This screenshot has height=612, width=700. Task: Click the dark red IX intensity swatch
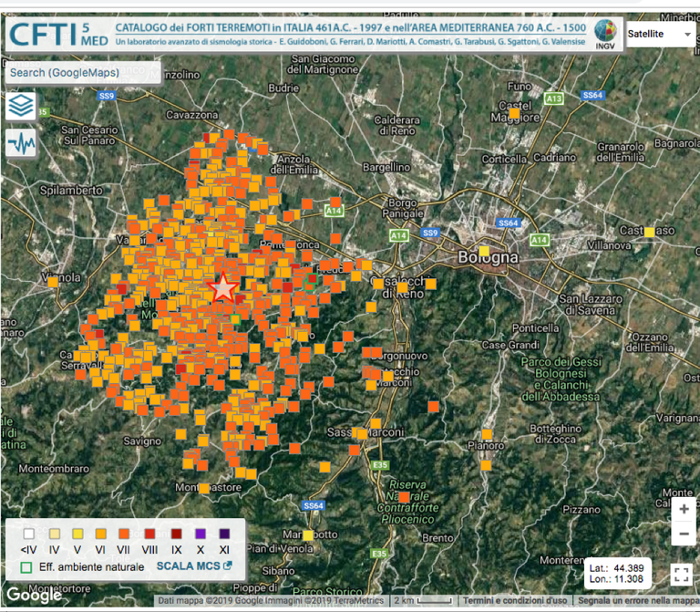[177, 534]
